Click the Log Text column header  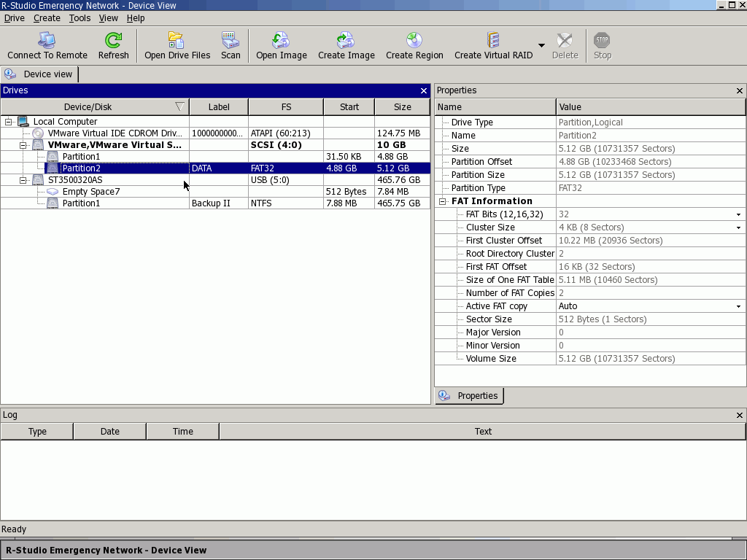point(483,432)
